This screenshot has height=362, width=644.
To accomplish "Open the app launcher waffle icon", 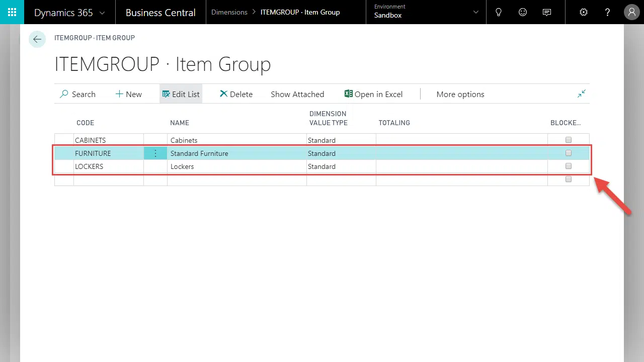I will [12, 12].
